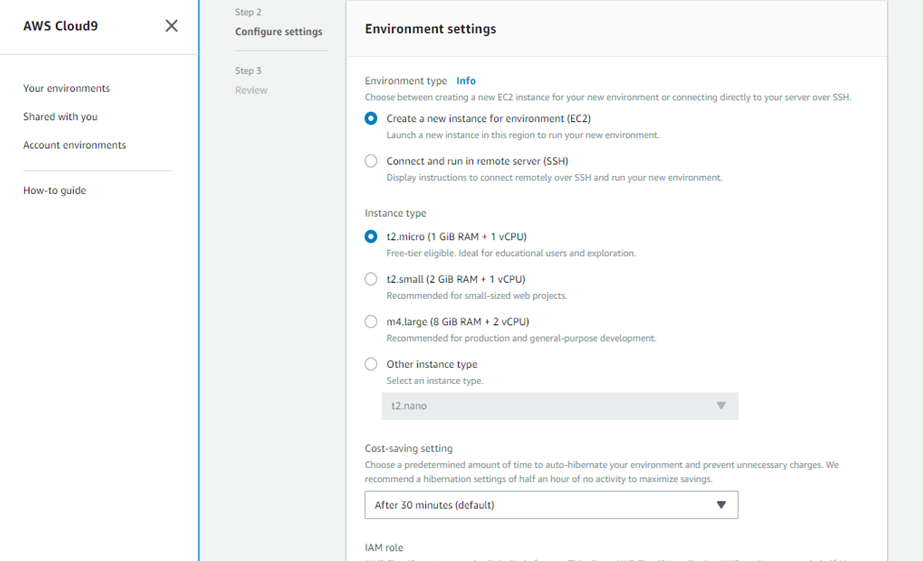Select Create a new instance (EC2) radio
The width and height of the screenshot is (923, 561).
click(x=371, y=118)
